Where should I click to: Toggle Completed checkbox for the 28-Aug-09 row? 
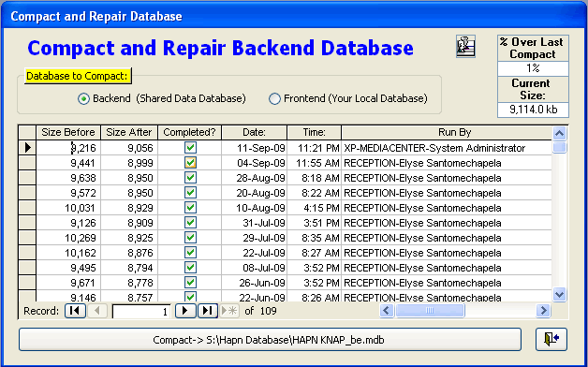click(190, 178)
